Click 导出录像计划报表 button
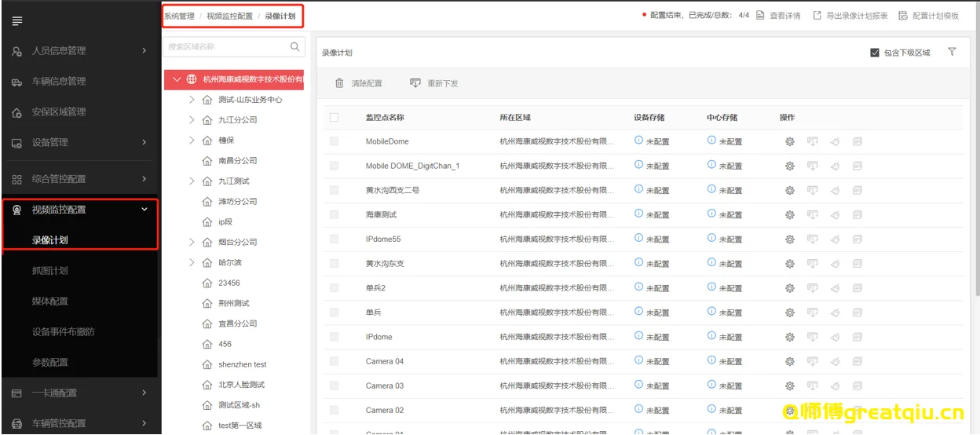980x435 pixels. 850,16
